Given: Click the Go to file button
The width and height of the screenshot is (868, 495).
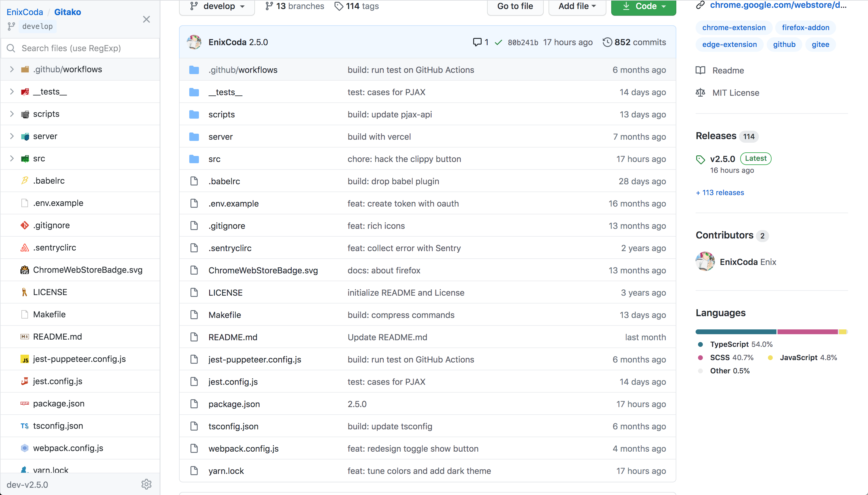Looking at the screenshot, I should coord(515,6).
